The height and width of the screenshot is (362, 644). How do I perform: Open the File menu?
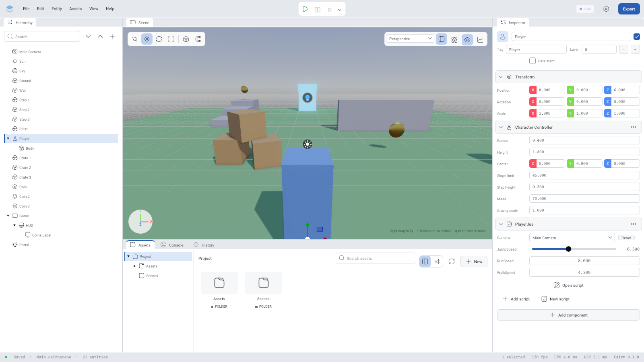[26, 8]
